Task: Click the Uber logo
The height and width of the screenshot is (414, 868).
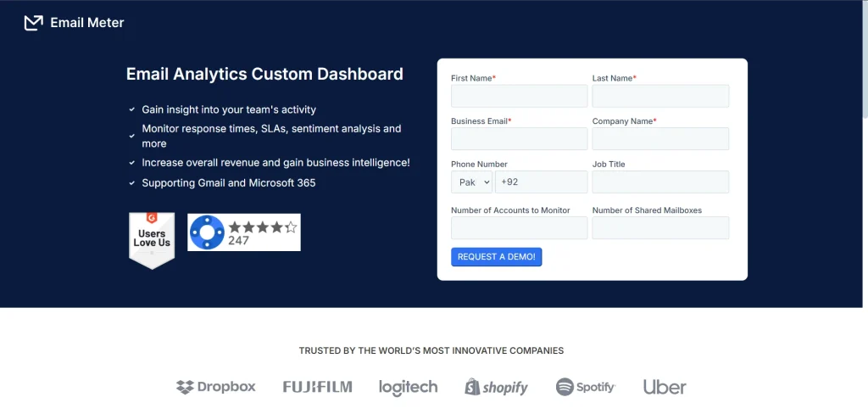Action: tap(665, 387)
